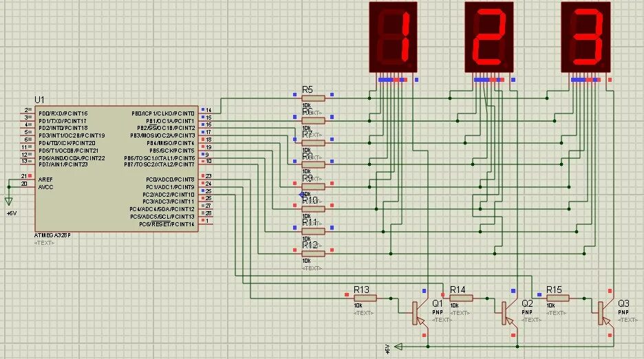The height and width of the screenshot is (359, 644).
Task: Select the resistor symbol under the R10 label
Action: point(313,209)
